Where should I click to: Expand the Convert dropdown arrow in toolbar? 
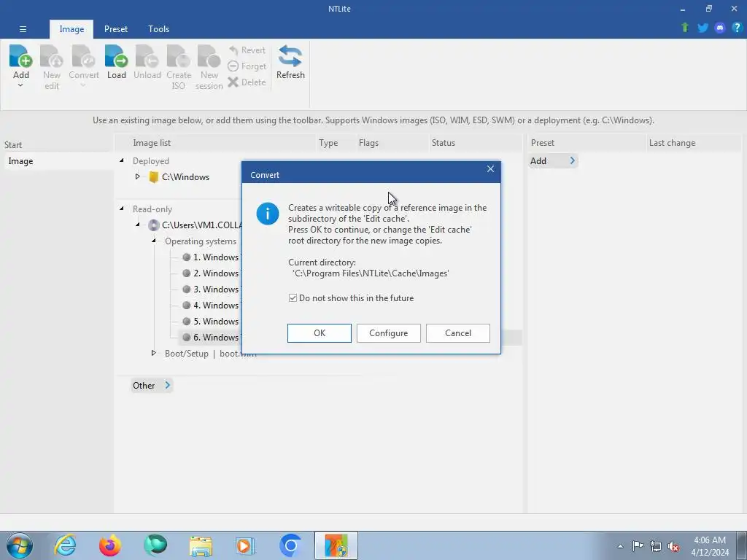[x=83, y=86]
